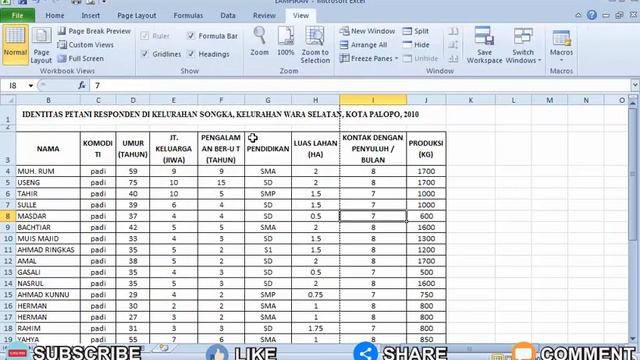640x360 pixels.
Task: Select column I header
Action: (x=373, y=100)
